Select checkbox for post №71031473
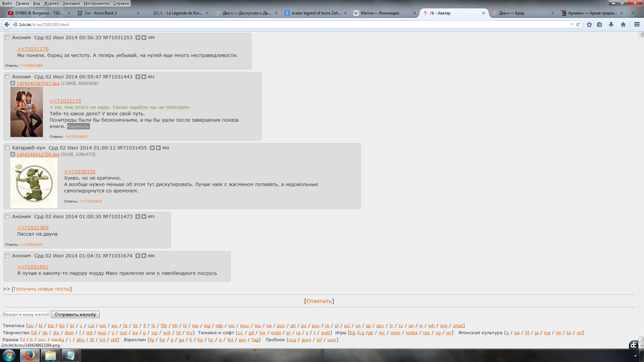 click(7, 217)
